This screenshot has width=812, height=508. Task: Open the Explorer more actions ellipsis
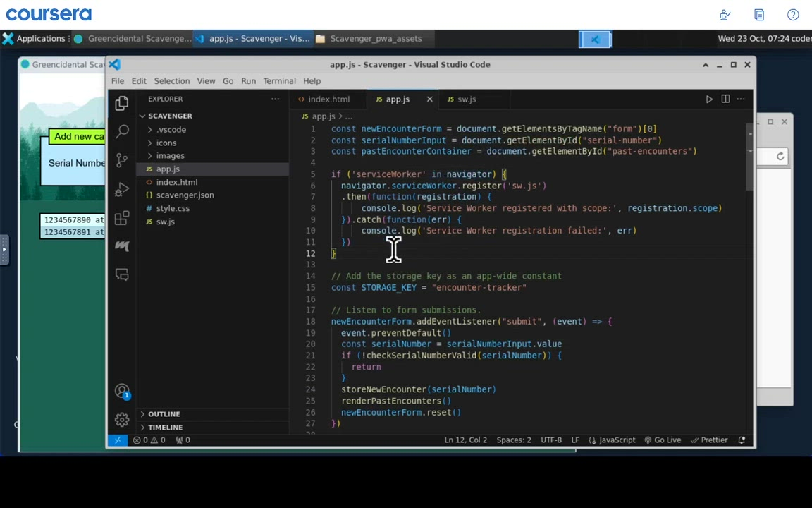pyautogui.click(x=275, y=99)
